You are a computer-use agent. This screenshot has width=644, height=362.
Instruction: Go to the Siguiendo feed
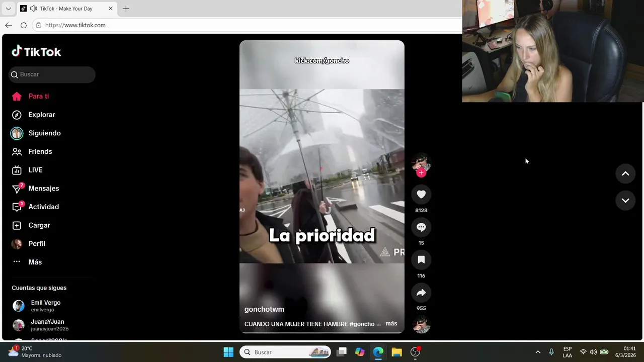tap(36, 133)
